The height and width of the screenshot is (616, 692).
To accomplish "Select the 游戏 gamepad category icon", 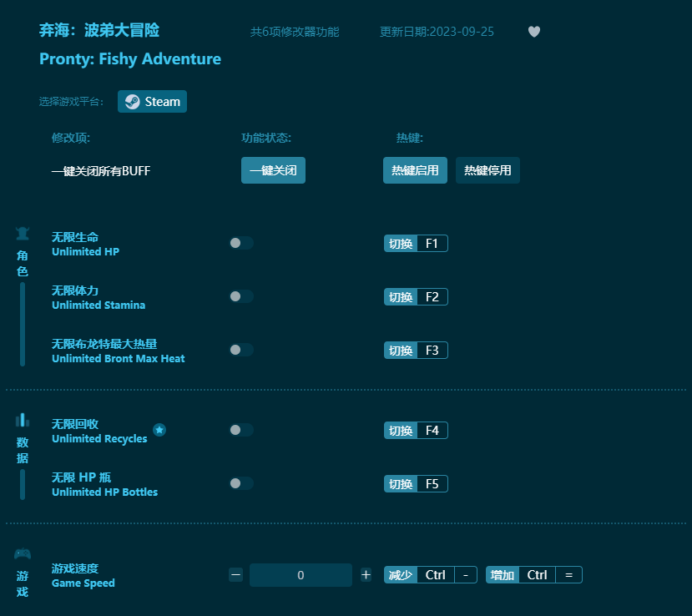I will [x=22, y=552].
